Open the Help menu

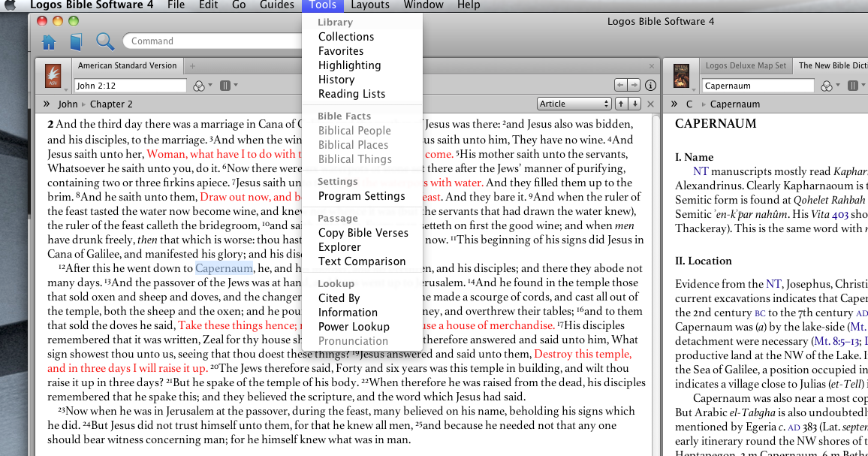tap(469, 5)
